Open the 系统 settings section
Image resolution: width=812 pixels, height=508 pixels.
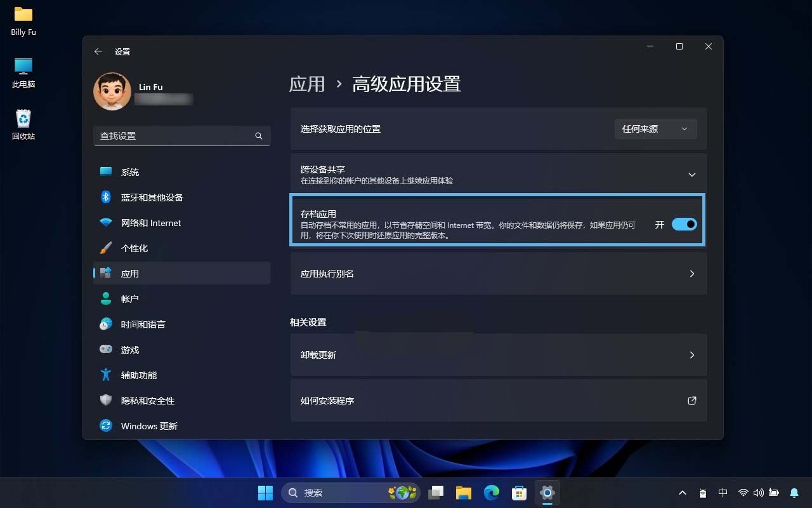tap(130, 171)
